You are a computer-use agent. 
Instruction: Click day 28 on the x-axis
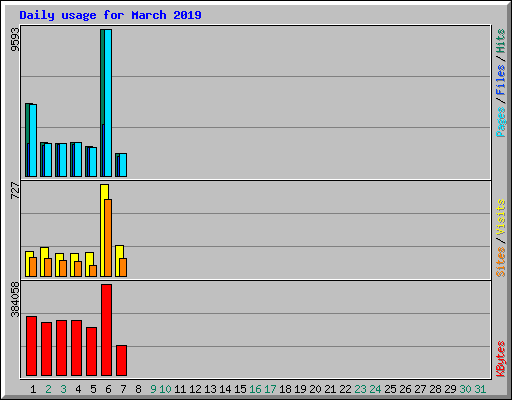(435, 389)
